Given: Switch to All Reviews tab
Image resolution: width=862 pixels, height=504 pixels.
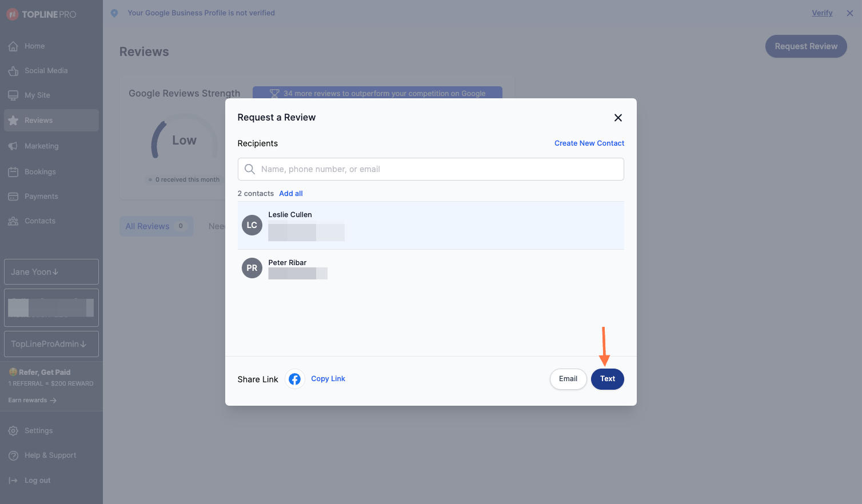Looking at the screenshot, I should pos(156,226).
